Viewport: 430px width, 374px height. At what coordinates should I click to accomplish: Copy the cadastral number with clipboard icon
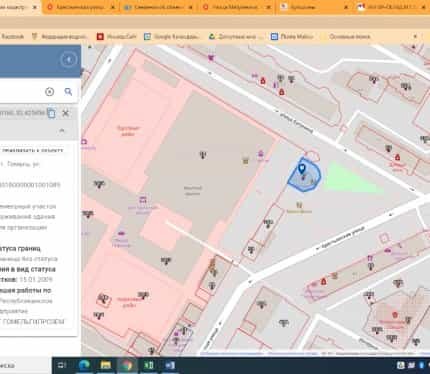[51, 113]
